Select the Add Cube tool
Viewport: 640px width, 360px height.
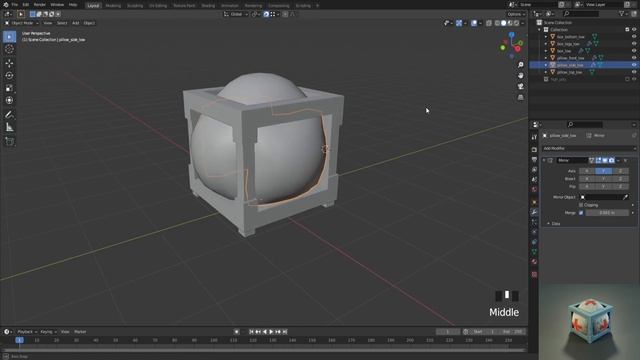(x=9, y=142)
